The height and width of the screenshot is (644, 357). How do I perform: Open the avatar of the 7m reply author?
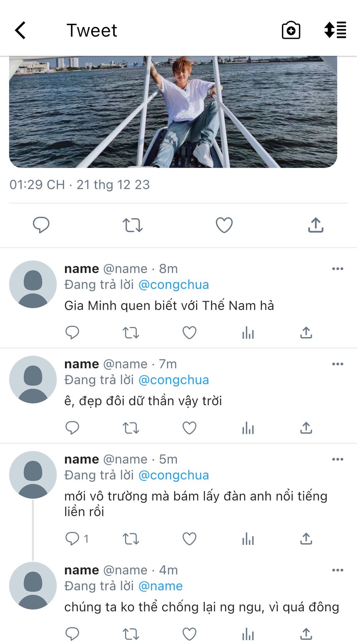[33, 379]
